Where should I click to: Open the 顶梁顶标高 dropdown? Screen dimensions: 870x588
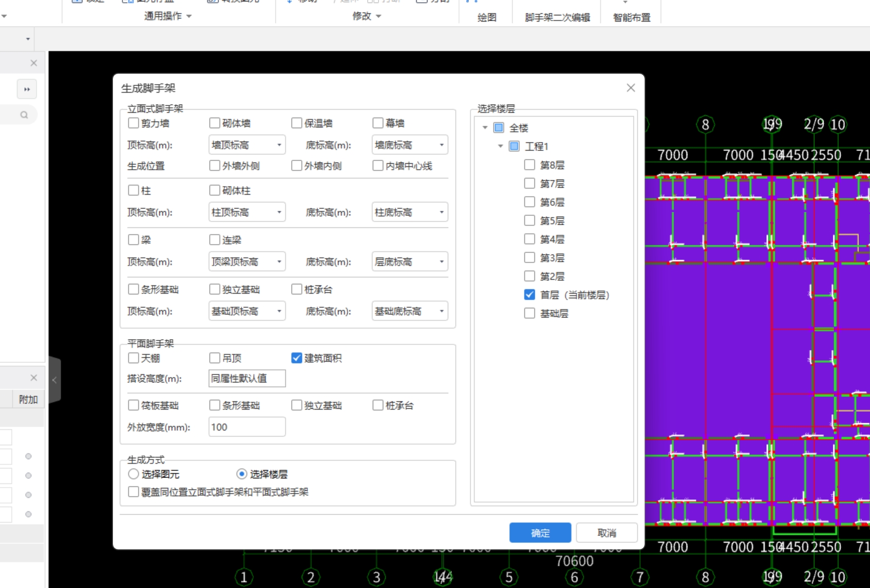(247, 261)
